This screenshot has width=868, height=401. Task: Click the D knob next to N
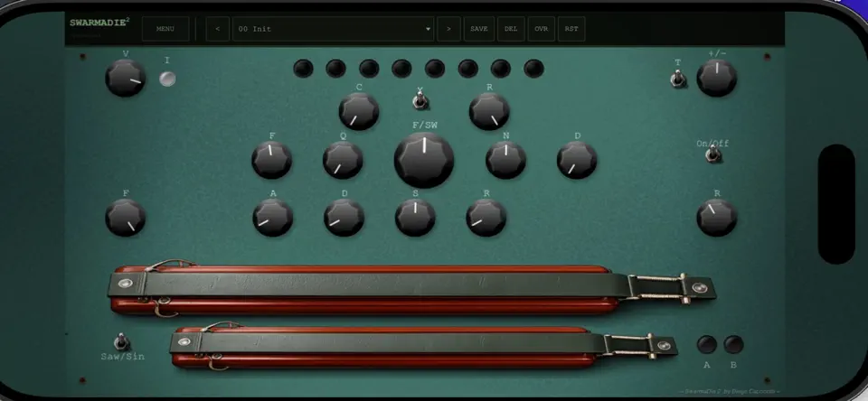tap(577, 160)
